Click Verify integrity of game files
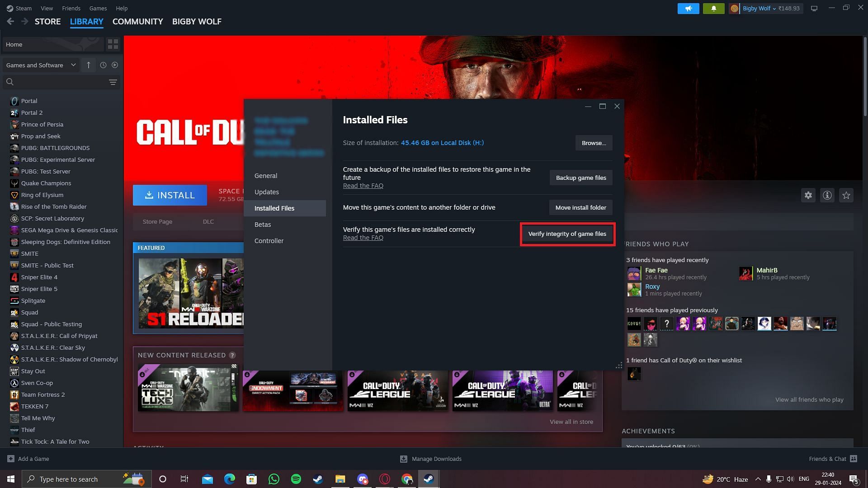This screenshot has height=488, width=868. click(567, 234)
